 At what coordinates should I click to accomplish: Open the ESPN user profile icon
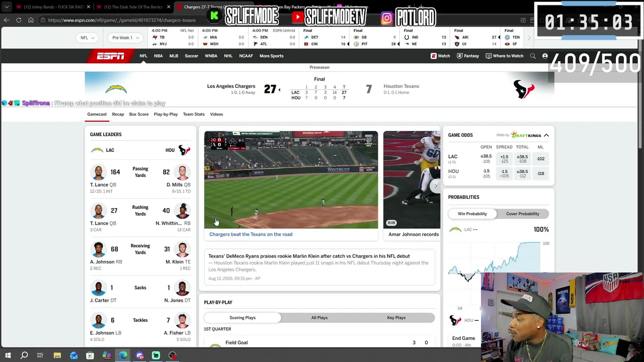(545, 56)
